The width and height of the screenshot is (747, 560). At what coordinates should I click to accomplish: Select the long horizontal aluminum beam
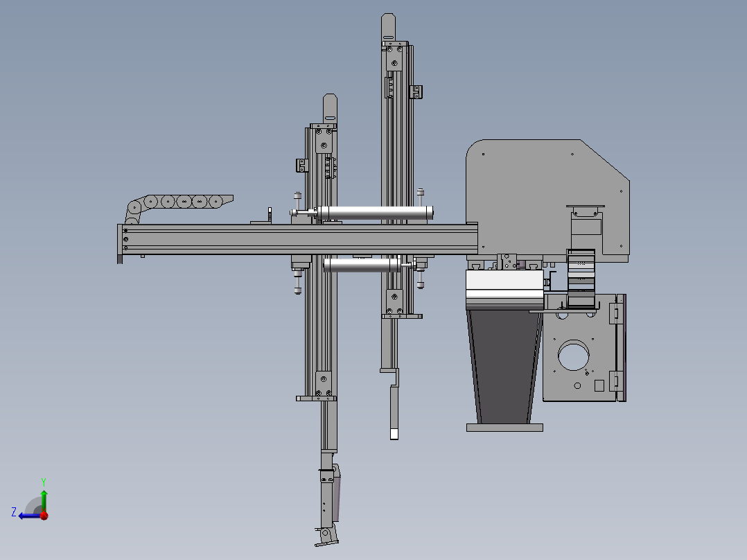(298, 239)
